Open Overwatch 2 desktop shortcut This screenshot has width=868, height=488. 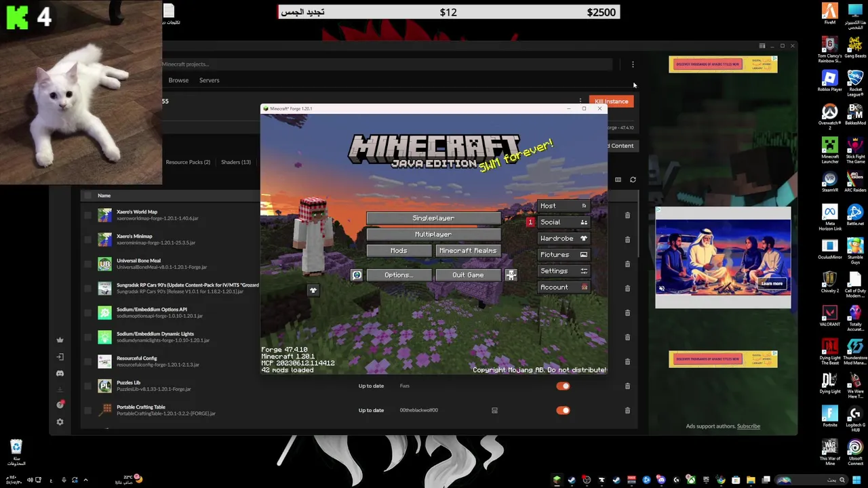coord(830,117)
